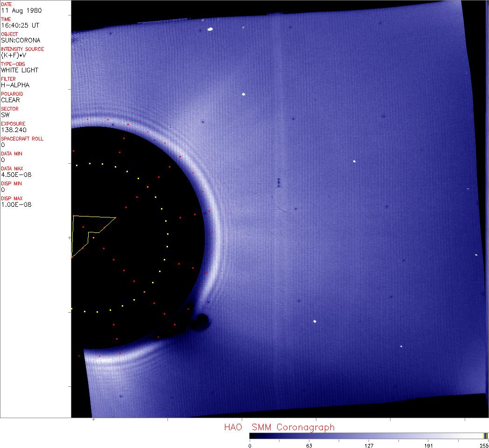Click the '127' color bar scale label

(x=369, y=445)
